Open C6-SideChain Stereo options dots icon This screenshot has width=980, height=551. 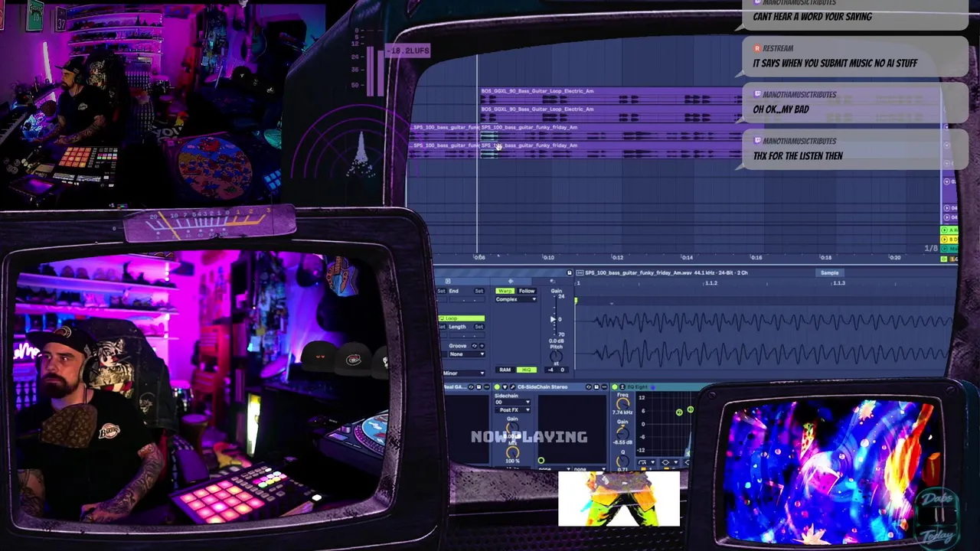pyautogui.click(x=605, y=387)
